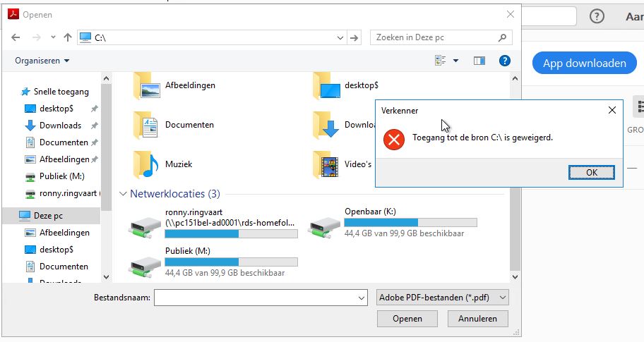Collapse the Netwerklocaties group

coord(124,194)
